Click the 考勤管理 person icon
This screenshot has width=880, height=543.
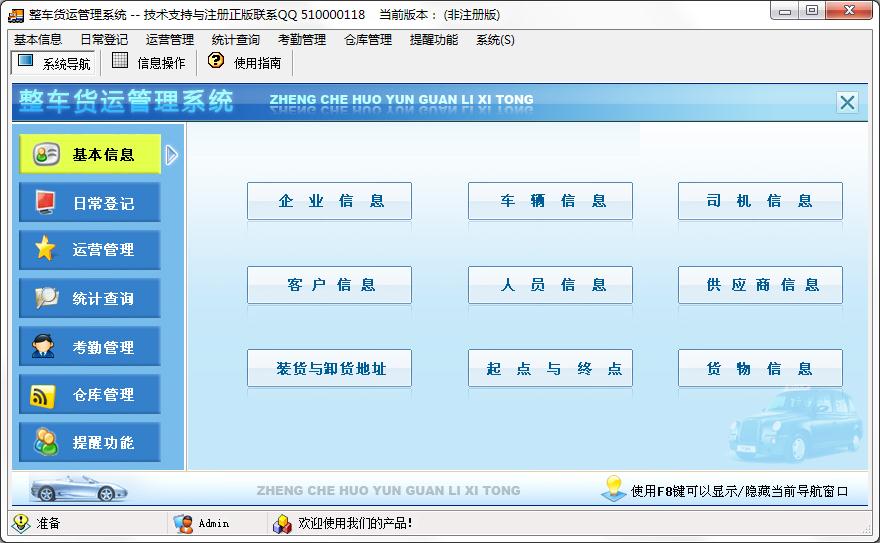pyautogui.click(x=43, y=346)
